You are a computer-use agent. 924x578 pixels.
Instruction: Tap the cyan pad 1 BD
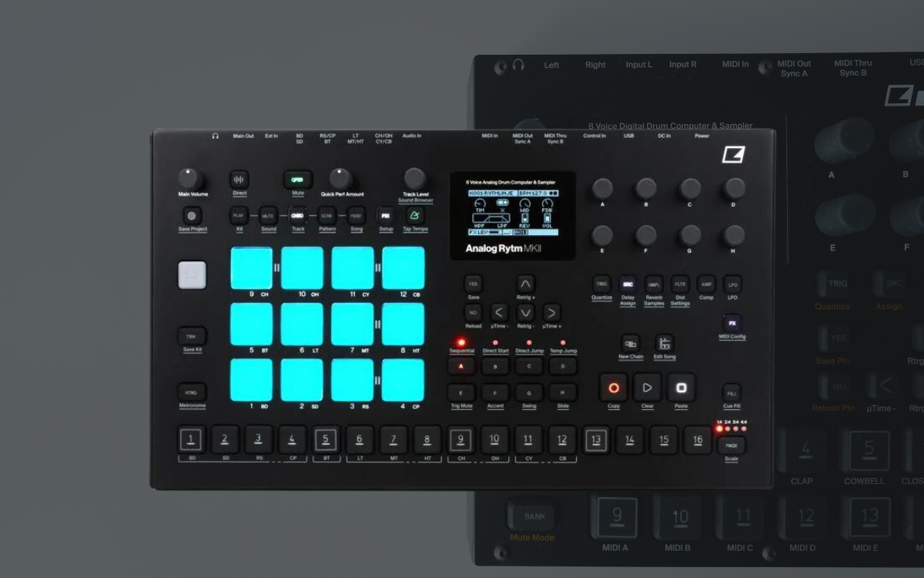(x=252, y=380)
